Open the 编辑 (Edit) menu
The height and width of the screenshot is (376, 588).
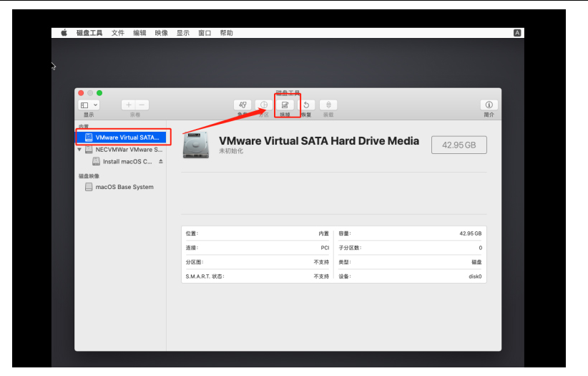[139, 33]
